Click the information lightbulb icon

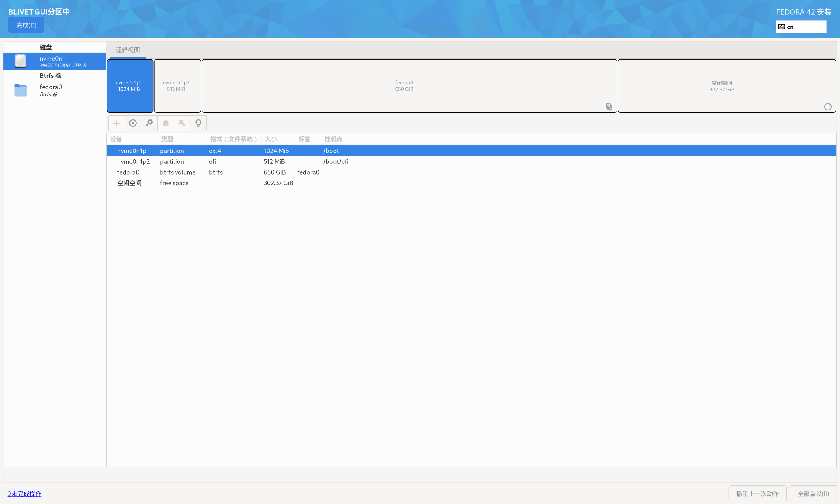(x=198, y=123)
